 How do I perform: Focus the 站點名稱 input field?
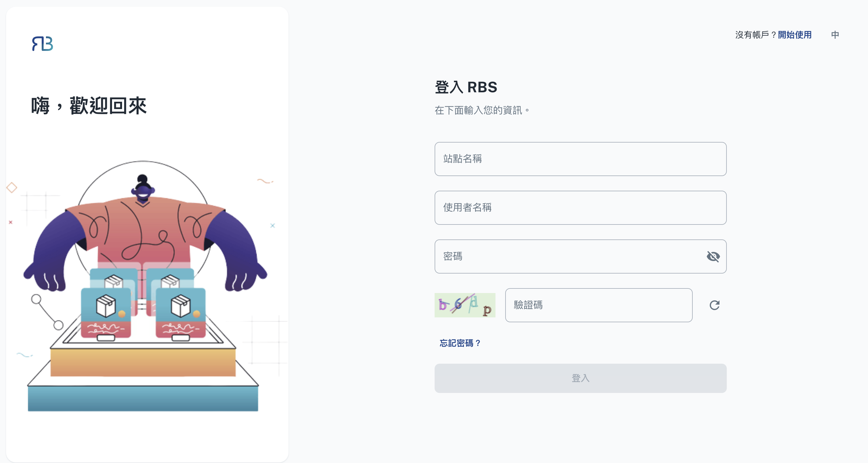(x=580, y=159)
